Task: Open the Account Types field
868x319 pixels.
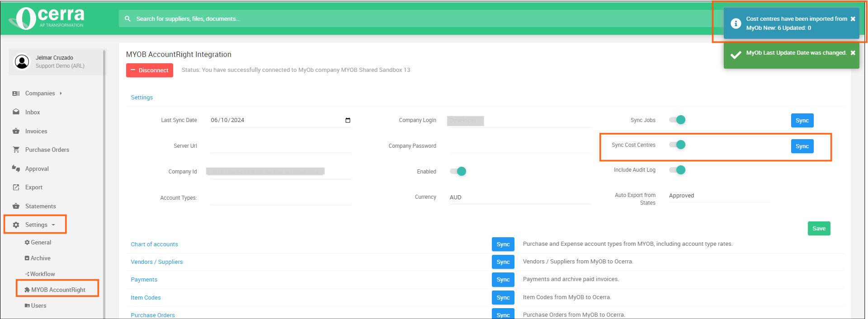Action: (x=281, y=198)
